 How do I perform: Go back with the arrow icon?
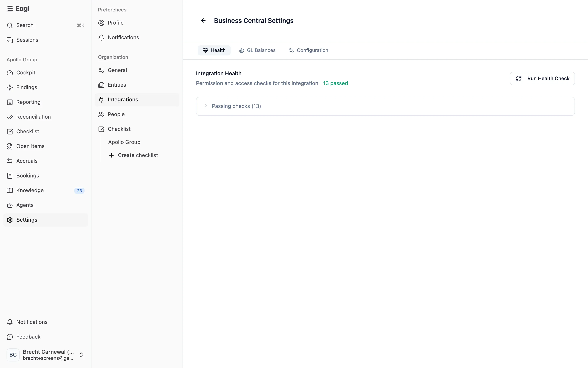click(x=203, y=21)
